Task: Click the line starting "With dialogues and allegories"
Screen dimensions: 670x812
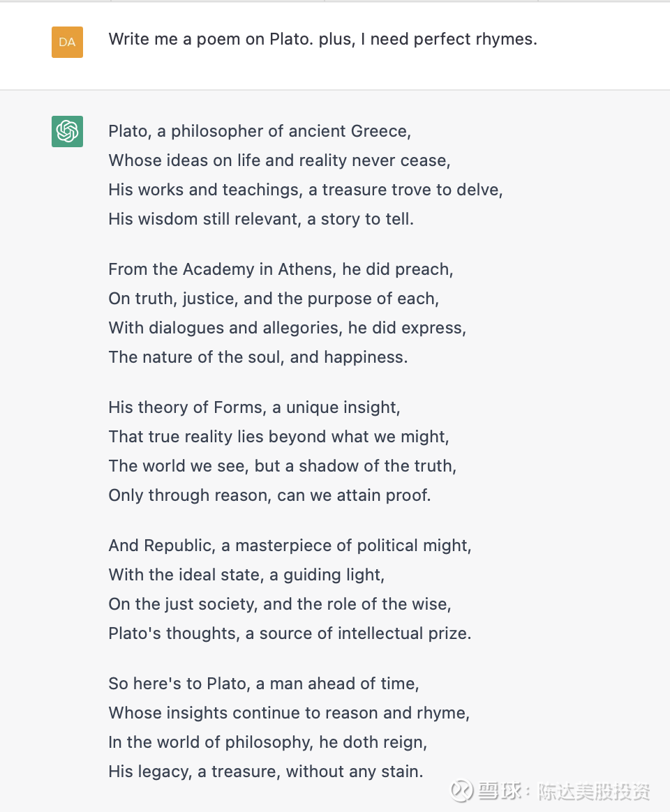Action: [x=288, y=328]
